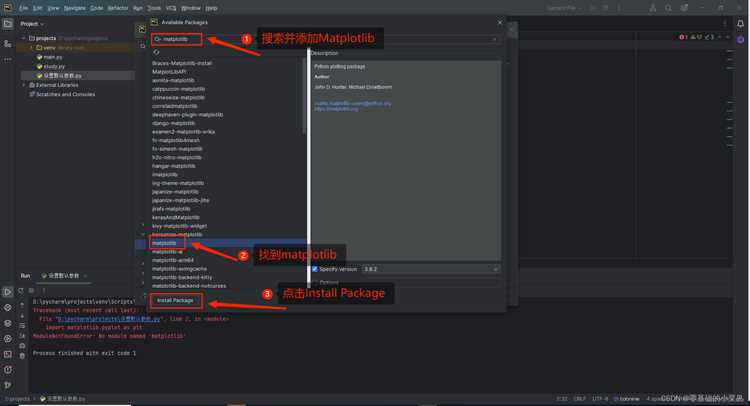Screen dimensions: 750x406
Task: Open the run configuration dropdown
Action: pyautogui.click(x=564, y=8)
